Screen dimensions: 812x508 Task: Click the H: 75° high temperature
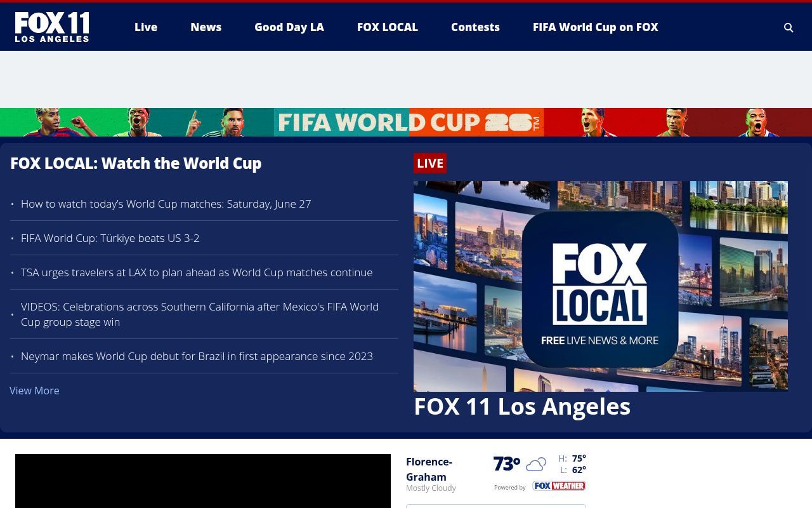(572, 458)
